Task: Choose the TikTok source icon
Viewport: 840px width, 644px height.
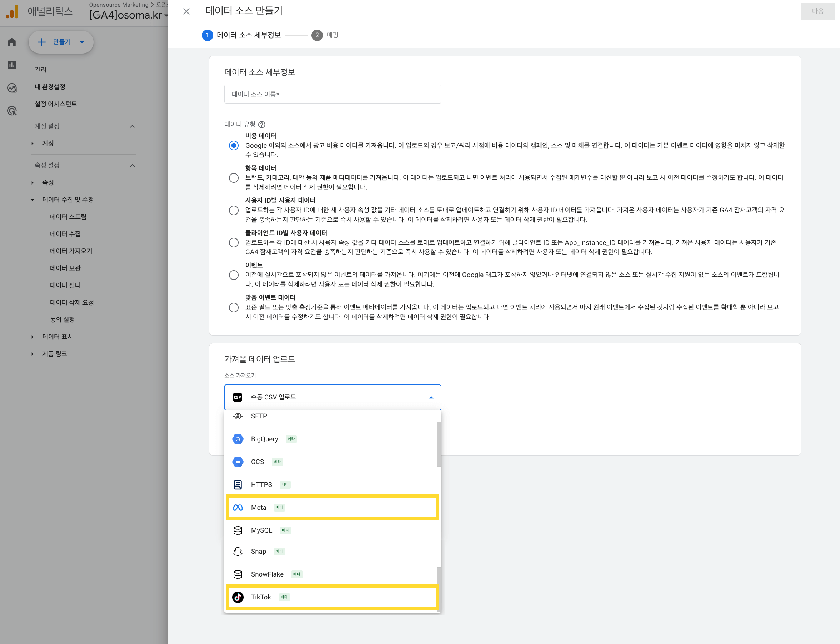Action: (x=238, y=597)
